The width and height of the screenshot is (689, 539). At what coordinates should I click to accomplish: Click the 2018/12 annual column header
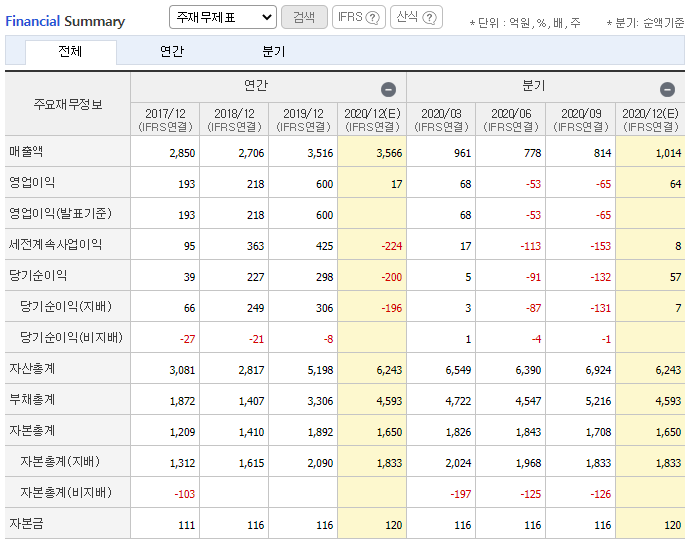(x=234, y=119)
